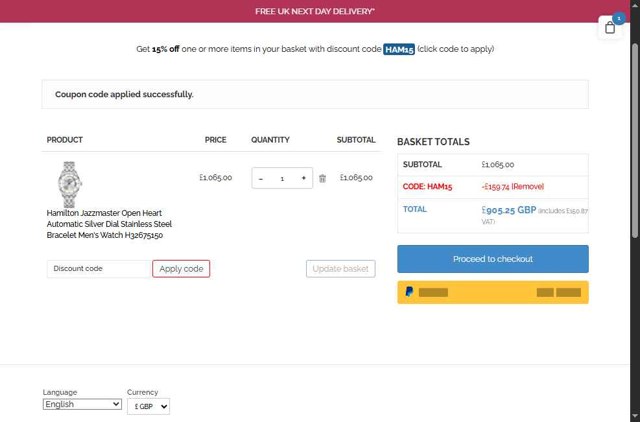Click the scrollbar down arrow
This screenshot has width=640, height=422.
[x=635, y=418]
